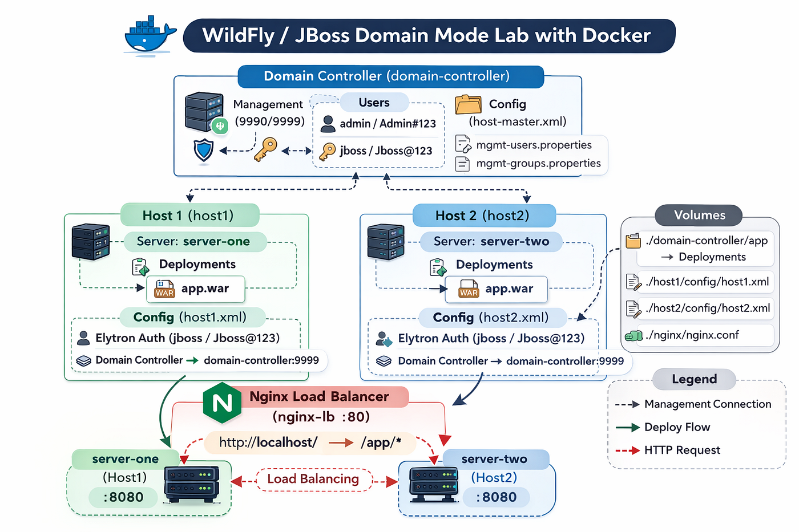
Task: Click the text (nginx-lb :80)
Action: [x=321, y=417]
